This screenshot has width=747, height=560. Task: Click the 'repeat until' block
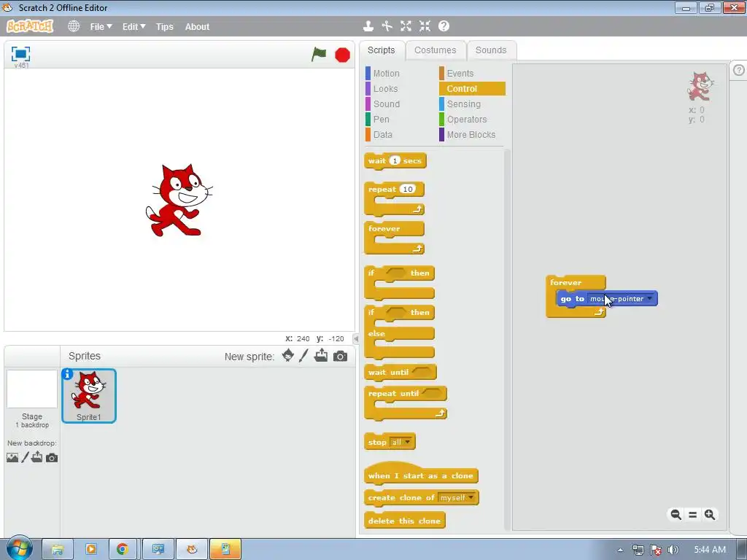(x=393, y=394)
